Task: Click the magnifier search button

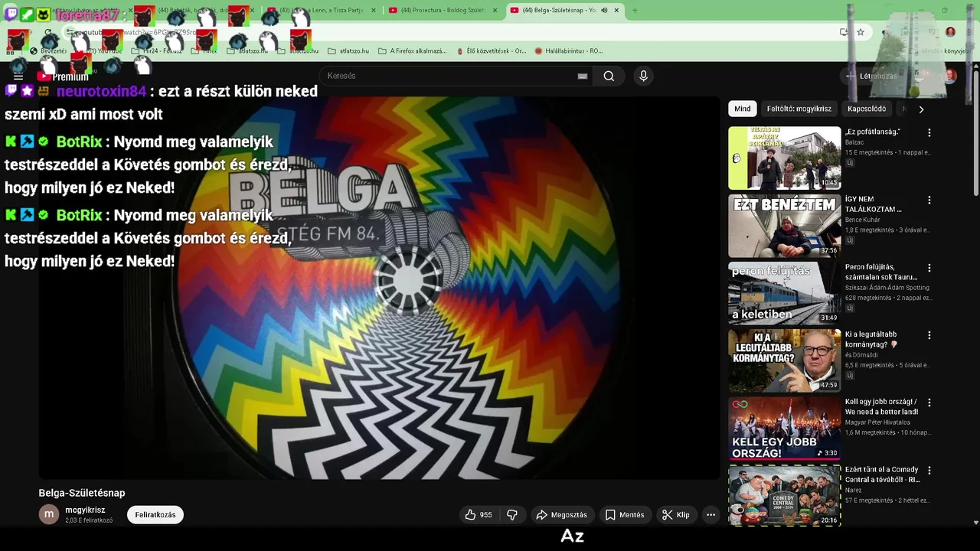Action: [609, 76]
